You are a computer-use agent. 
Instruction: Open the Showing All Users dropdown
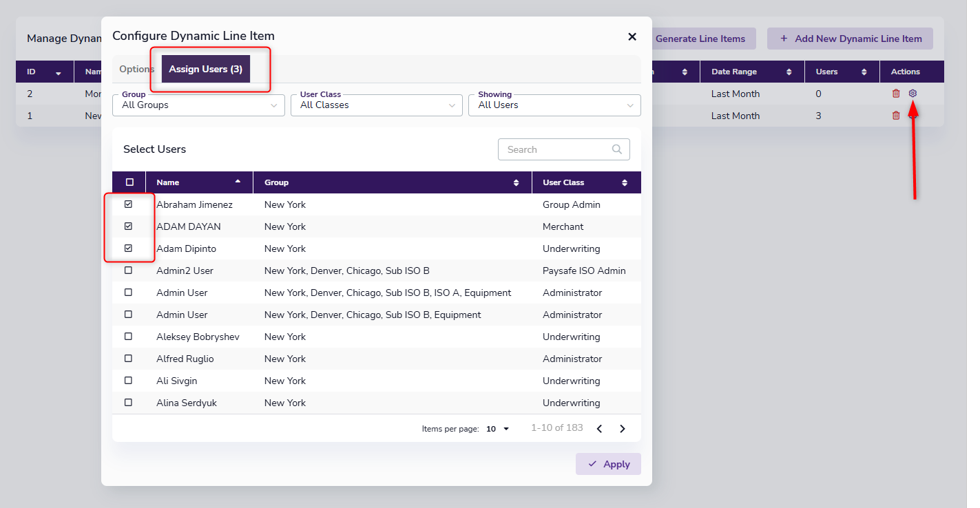[554, 105]
